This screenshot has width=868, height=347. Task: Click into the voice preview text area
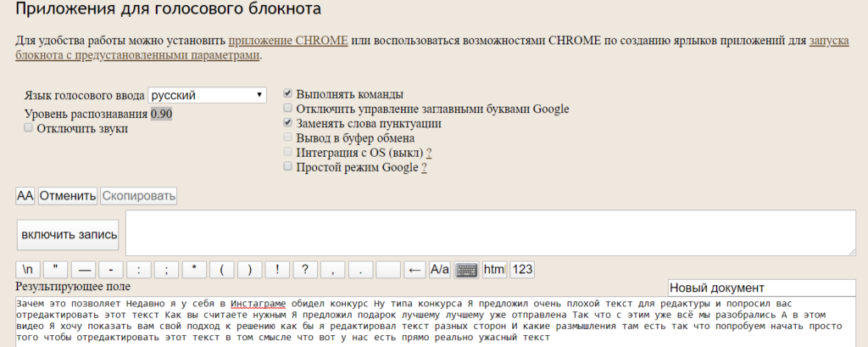pos(491,232)
